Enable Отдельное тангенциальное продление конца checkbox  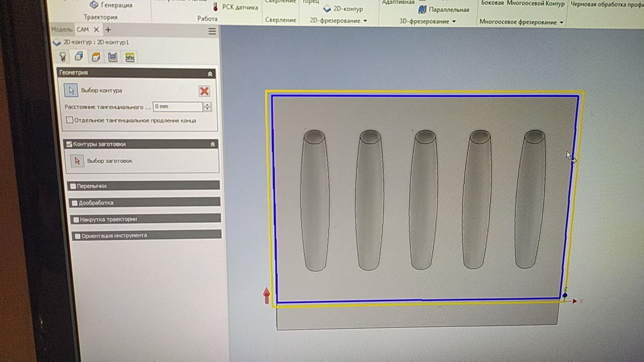tap(69, 120)
